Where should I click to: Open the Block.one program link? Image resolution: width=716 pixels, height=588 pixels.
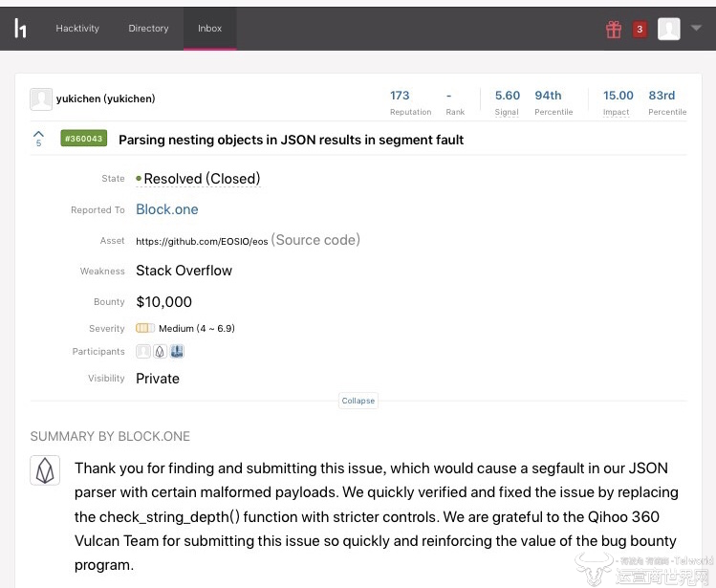(x=167, y=209)
